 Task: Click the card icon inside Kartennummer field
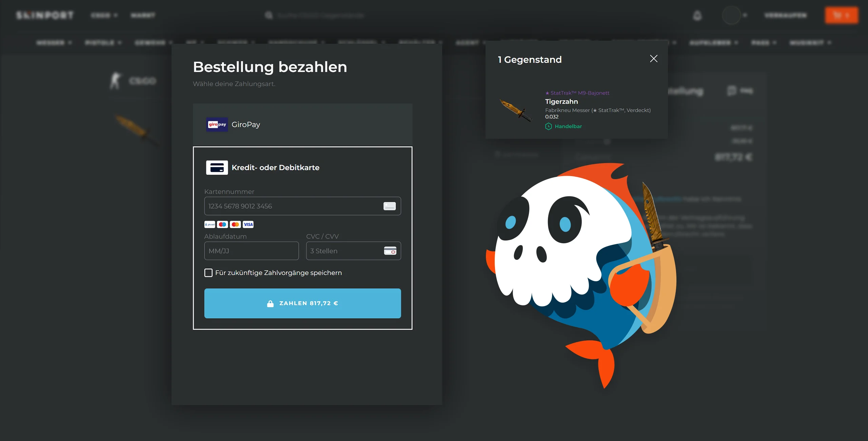389,206
